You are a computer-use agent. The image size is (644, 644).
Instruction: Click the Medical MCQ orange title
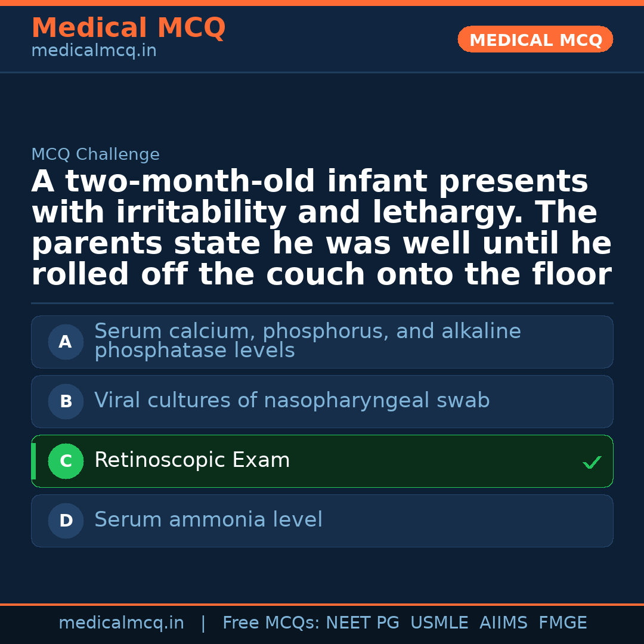coord(128,28)
